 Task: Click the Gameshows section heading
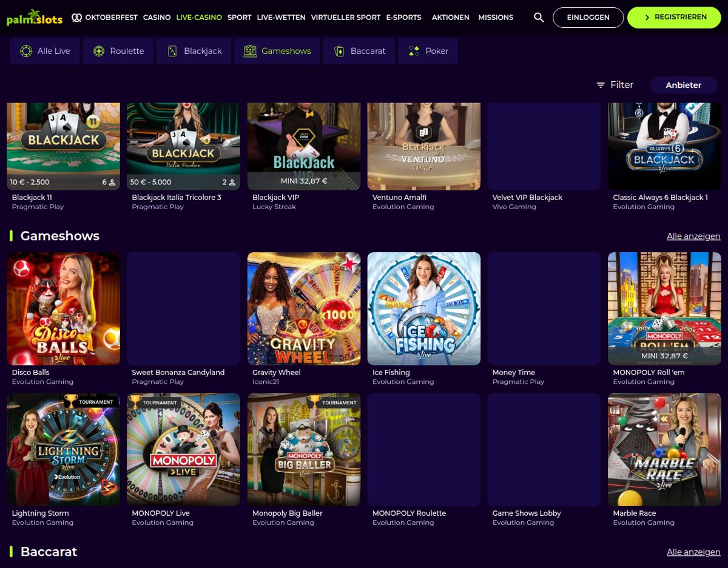coord(59,236)
